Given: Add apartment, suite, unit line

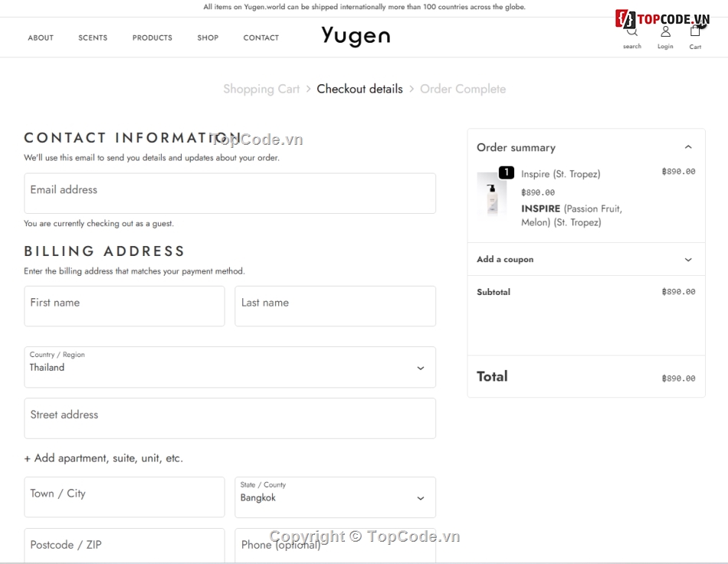Looking at the screenshot, I should [x=103, y=458].
